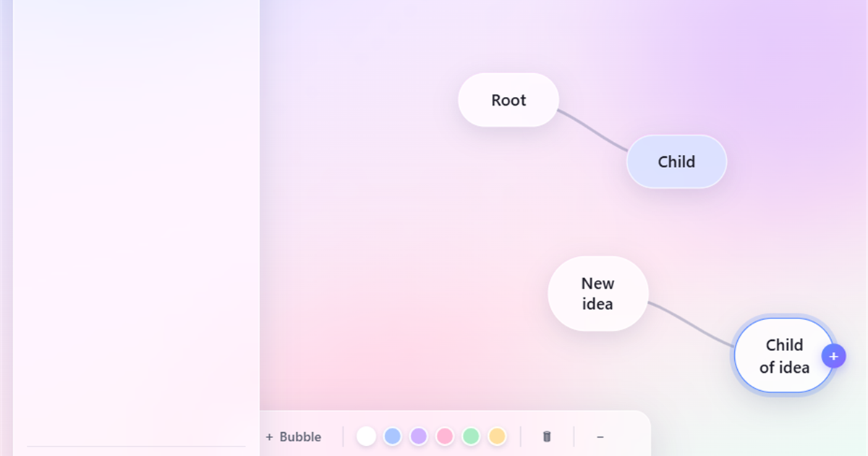868x456 pixels.
Task: Pick the yellow color swatch
Action: click(497, 436)
